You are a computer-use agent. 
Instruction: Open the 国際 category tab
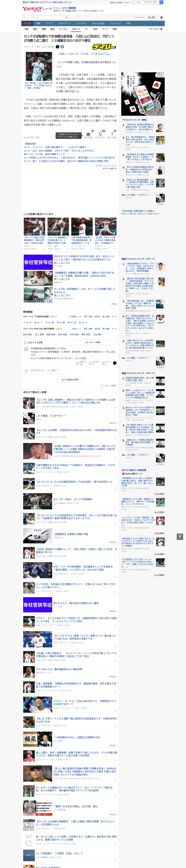coord(44,29)
